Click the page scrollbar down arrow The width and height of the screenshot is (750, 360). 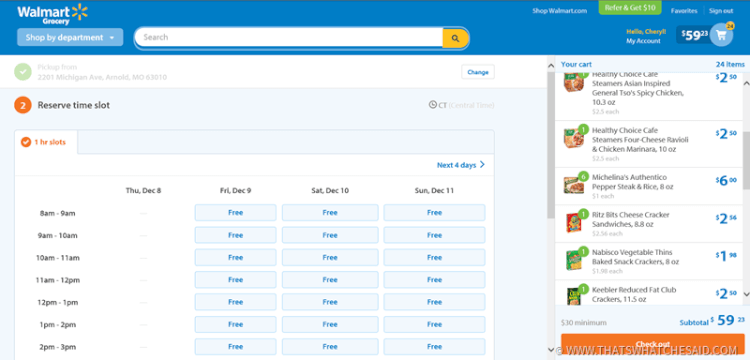(551, 350)
